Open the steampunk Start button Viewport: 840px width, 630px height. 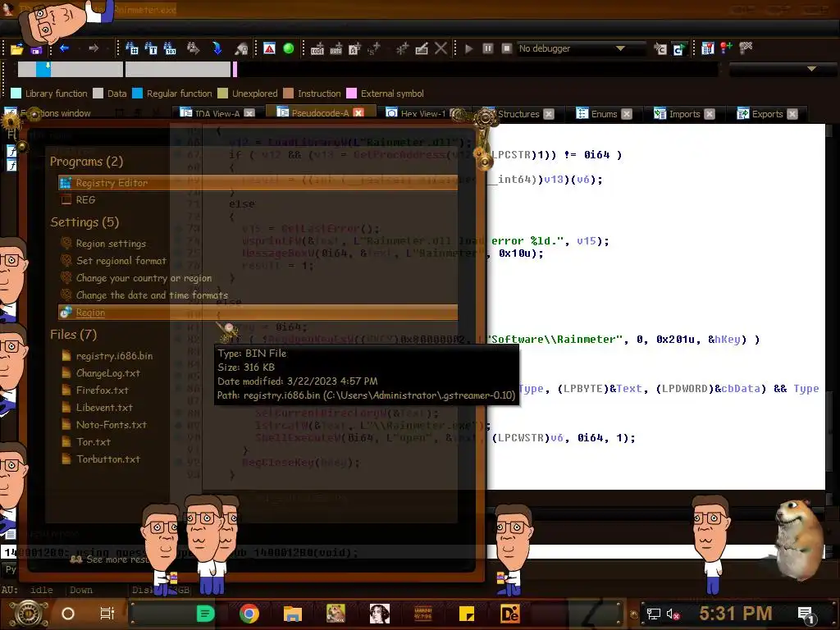click(x=28, y=614)
